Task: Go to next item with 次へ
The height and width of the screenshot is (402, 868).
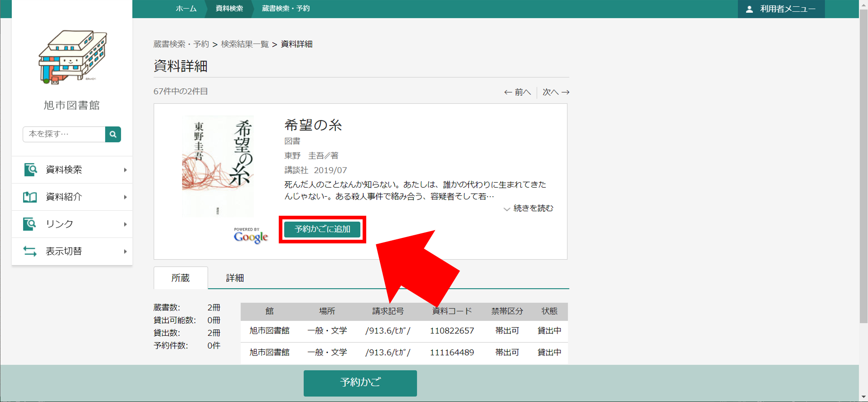Action: (556, 92)
